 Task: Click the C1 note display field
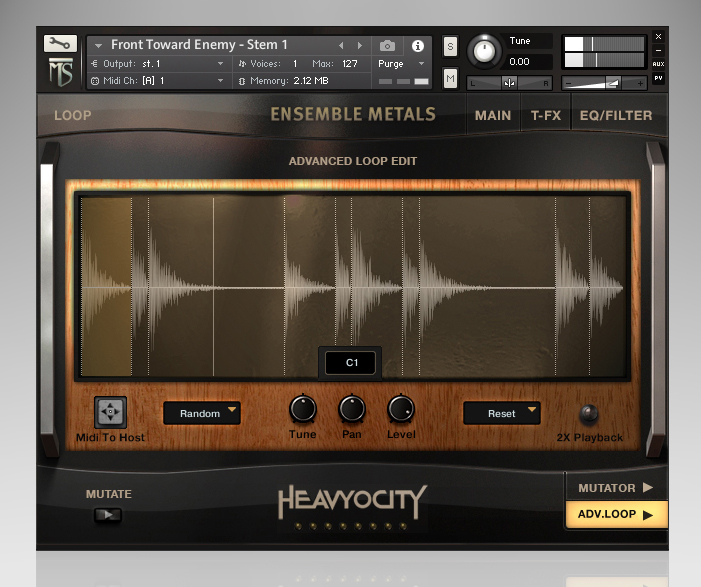tap(350, 363)
